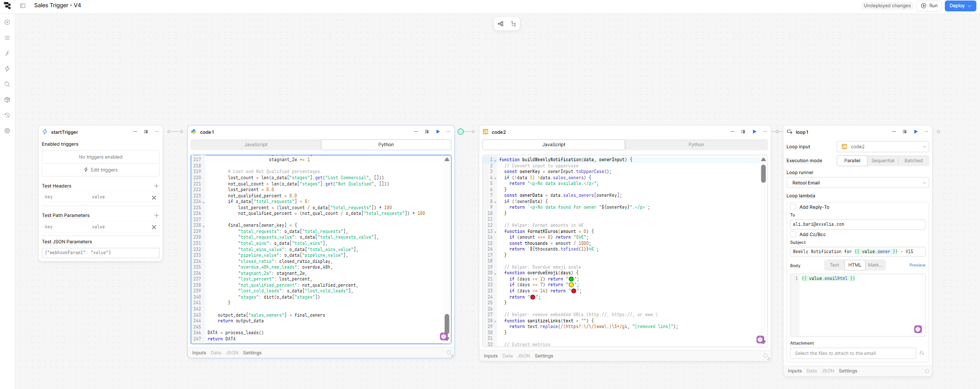
Task: Run the code1 block with its play icon
Action: pos(438,132)
